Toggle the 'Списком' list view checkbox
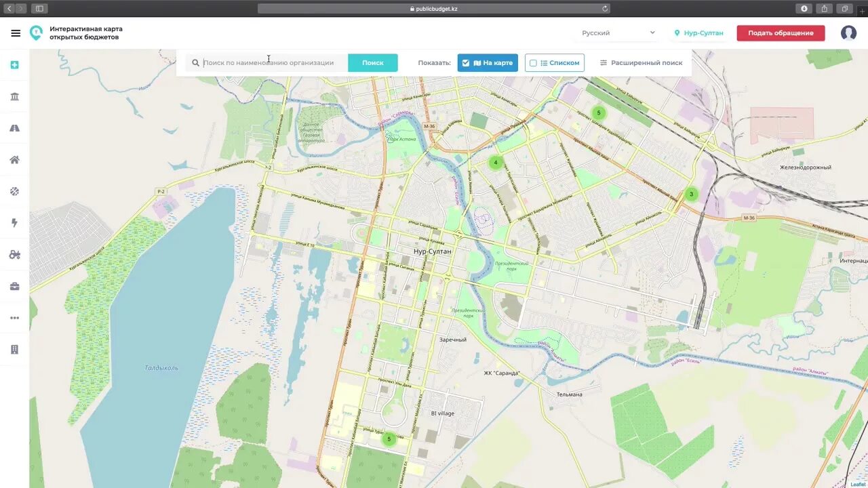 [x=533, y=63]
